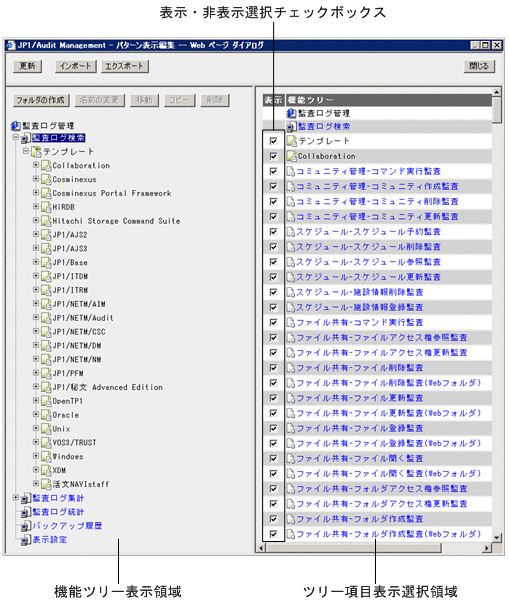Expand the JP1/AJS3 node
The width and height of the screenshot is (509, 604).
click(35, 248)
